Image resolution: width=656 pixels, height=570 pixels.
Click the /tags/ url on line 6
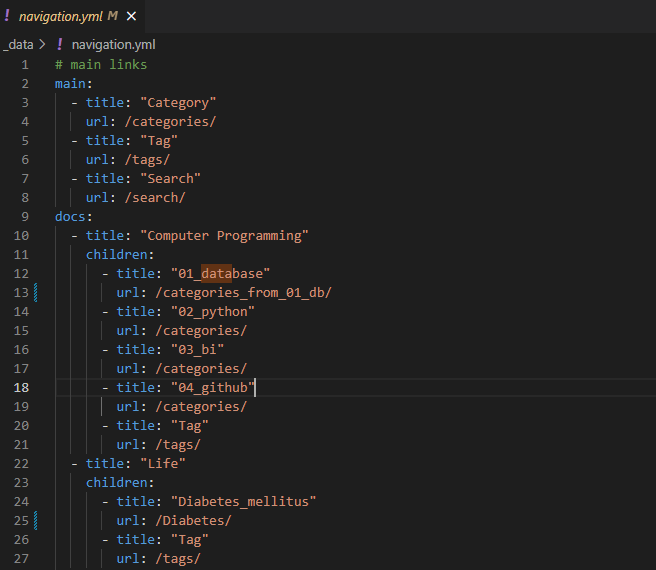(x=147, y=159)
